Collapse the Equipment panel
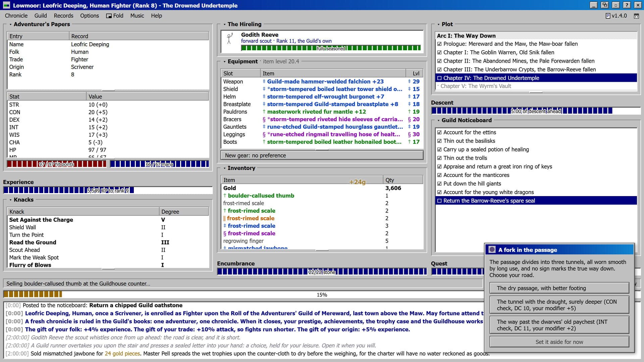Screen dimensions: 644x362 tap(224, 62)
